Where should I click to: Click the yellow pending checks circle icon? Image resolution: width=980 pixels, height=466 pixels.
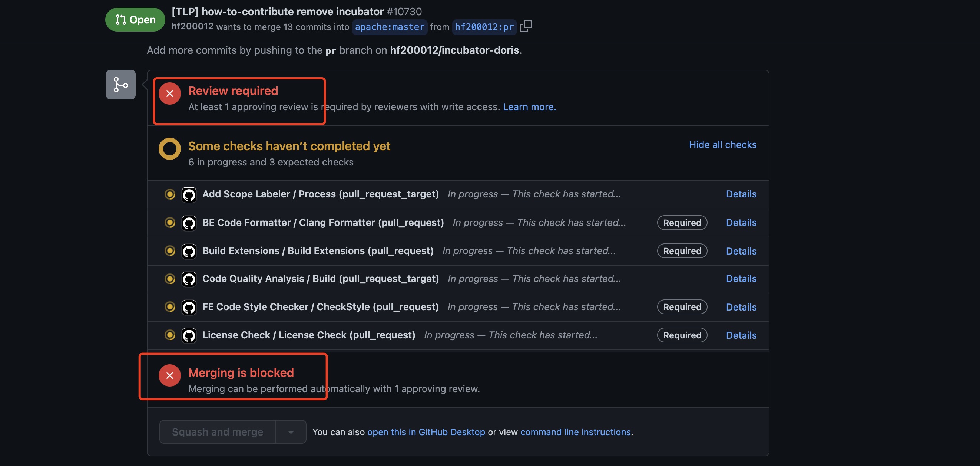point(170,149)
